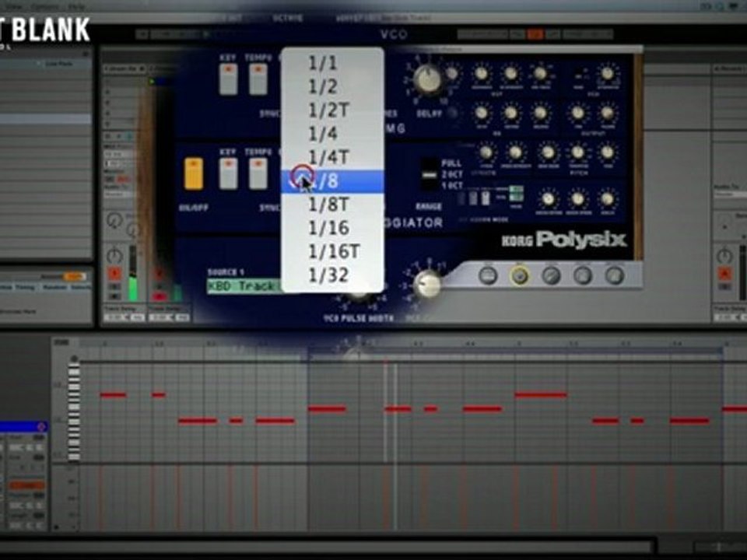747x560 pixels.
Task: Click the VCO PULSE WIDTH knob
Action: pyautogui.click(x=358, y=296)
